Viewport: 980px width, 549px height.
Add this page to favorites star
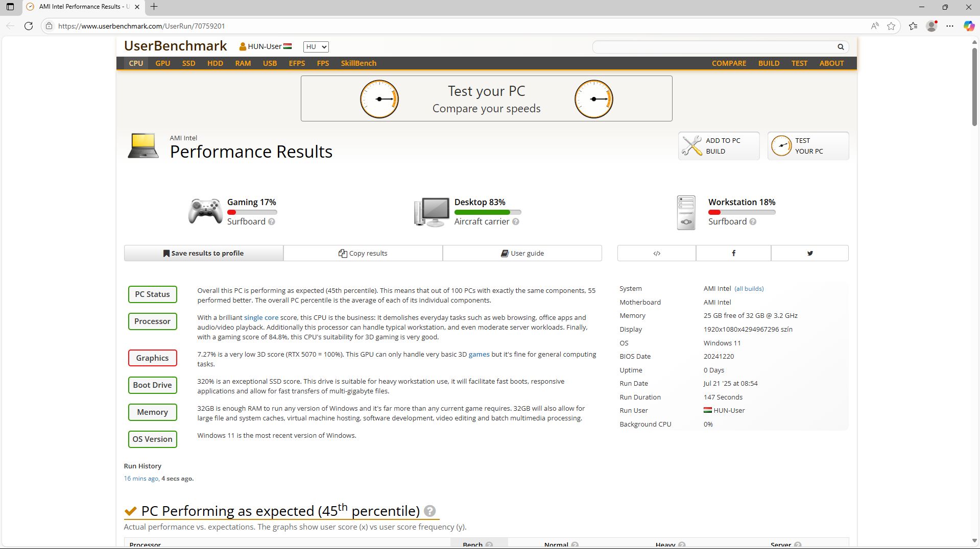pos(891,26)
